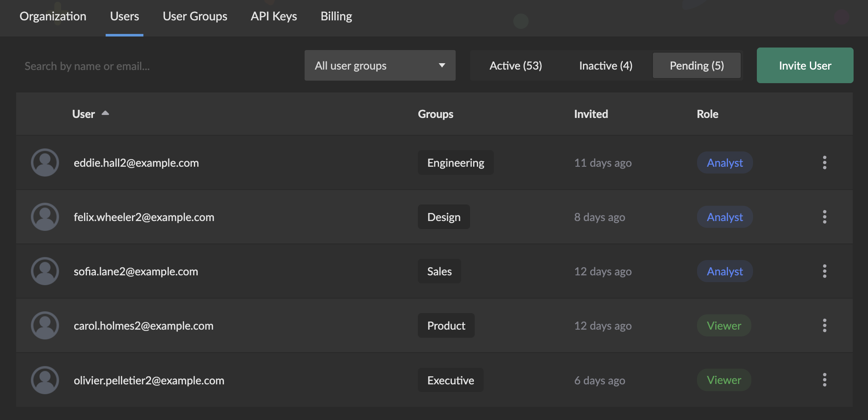Toggle sort arrow on User column
Image resolution: width=868 pixels, height=420 pixels.
tap(105, 113)
